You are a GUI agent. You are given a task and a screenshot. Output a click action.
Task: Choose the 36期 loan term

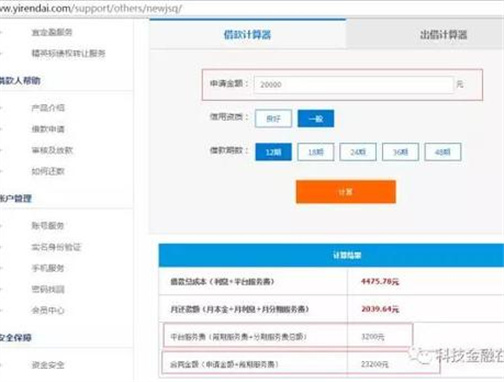pyautogui.click(x=400, y=152)
